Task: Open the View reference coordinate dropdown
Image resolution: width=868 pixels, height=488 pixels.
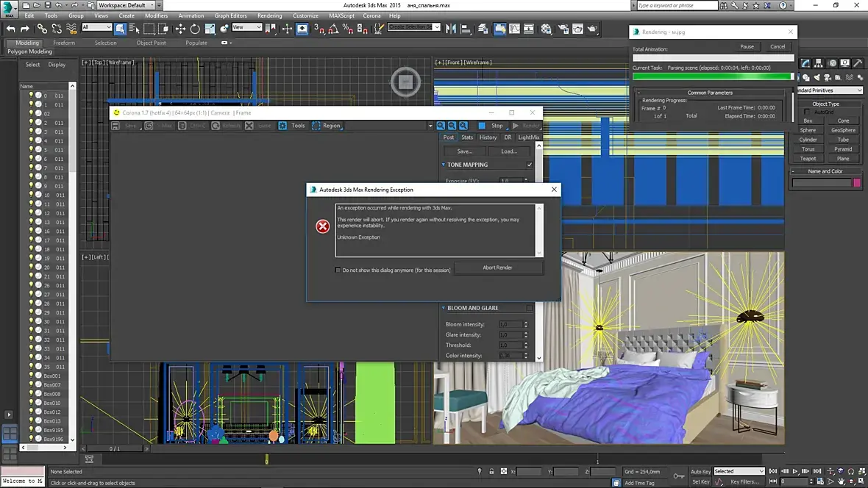Action: tap(247, 27)
